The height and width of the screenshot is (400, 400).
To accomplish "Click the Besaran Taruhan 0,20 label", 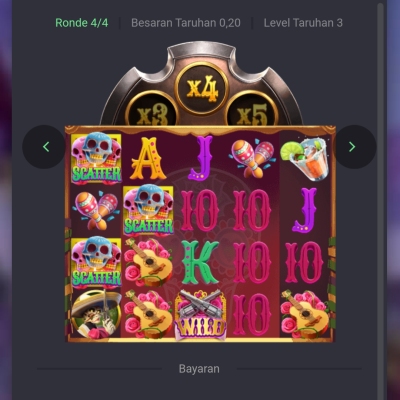I will coord(186,23).
